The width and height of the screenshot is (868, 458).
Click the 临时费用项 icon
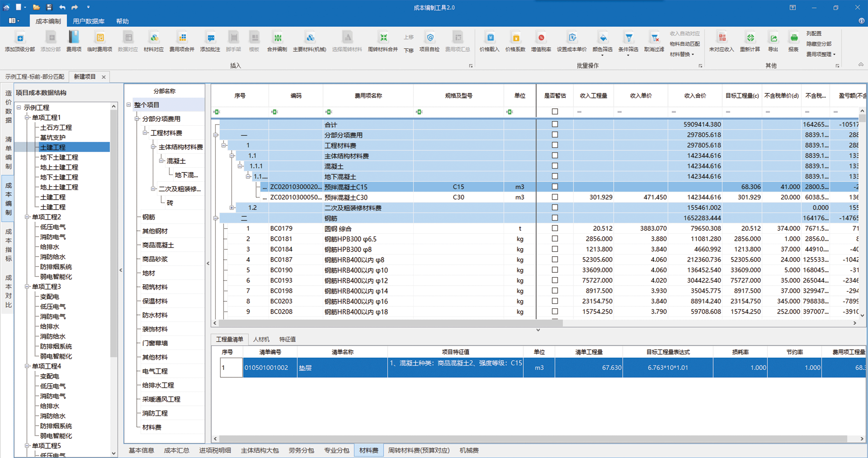[100, 38]
